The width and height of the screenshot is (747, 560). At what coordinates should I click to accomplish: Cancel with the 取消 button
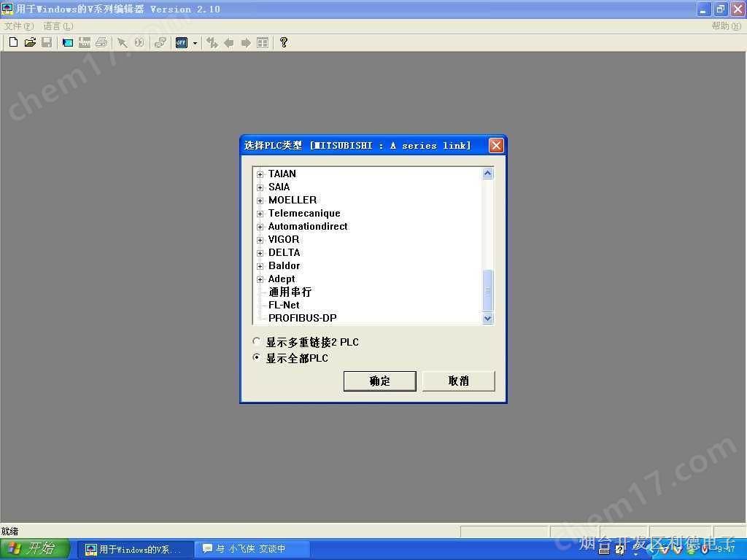tap(458, 381)
